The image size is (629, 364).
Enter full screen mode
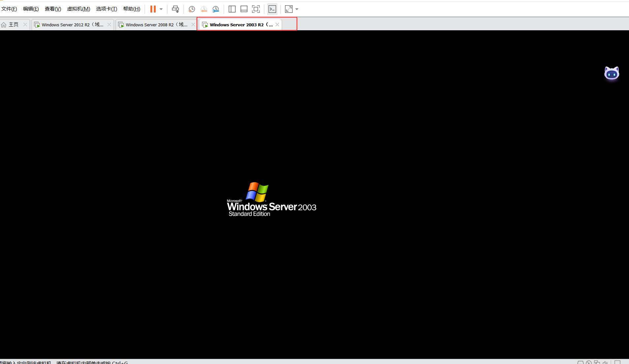[256, 9]
